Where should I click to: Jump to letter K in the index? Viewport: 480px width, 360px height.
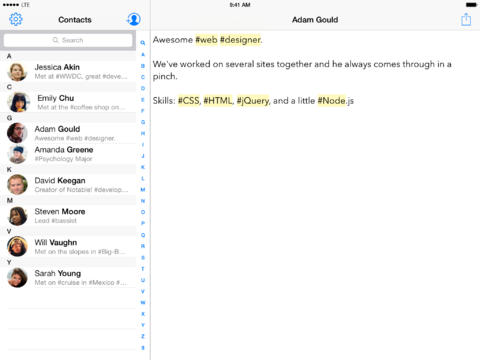point(143,167)
